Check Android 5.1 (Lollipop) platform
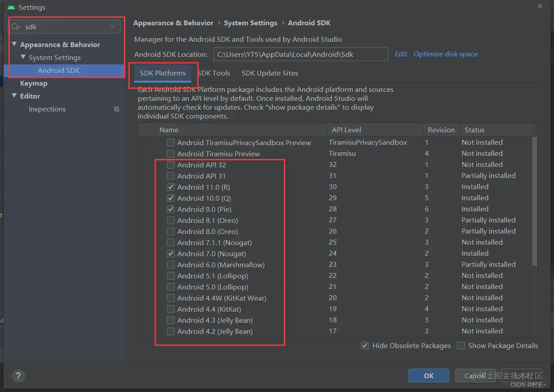The height and width of the screenshot is (392, 554). 171,276
